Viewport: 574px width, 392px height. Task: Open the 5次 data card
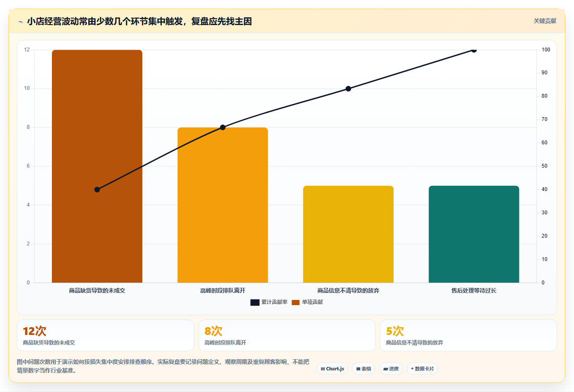pyautogui.click(x=468, y=335)
